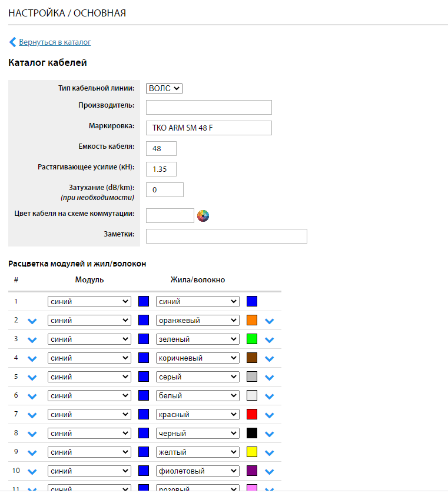Image resolution: width=448 pixels, height=493 pixels.
Task: Click the 'Затухание' field showing 0
Action: click(164, 189)
